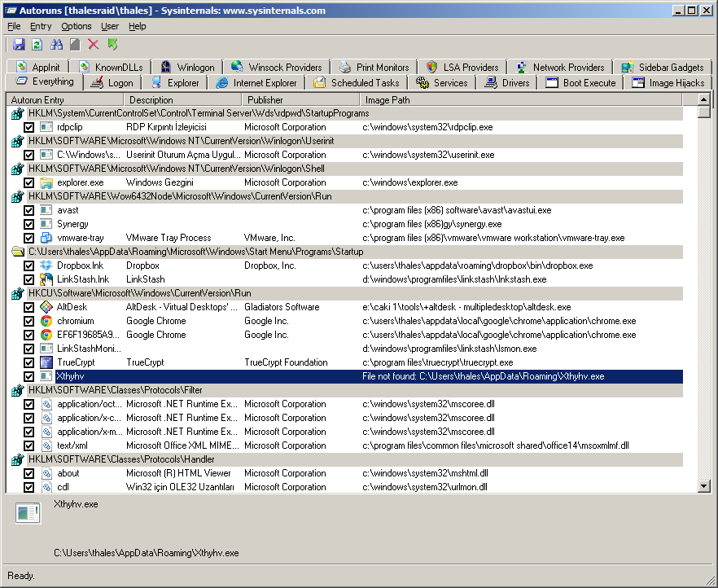The image size is (718, 588).
Task: Uncheck the rdpclip autorun checkbox
Action: (28, 127)
